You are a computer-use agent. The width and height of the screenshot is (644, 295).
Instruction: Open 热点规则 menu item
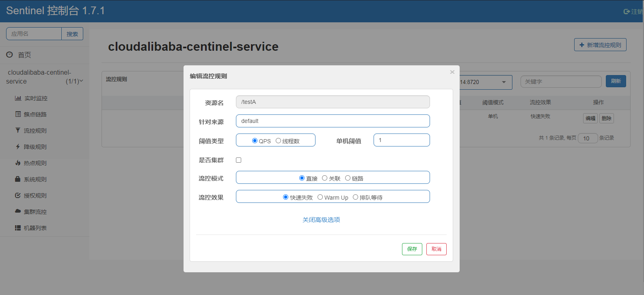click(x=35, y=163)
